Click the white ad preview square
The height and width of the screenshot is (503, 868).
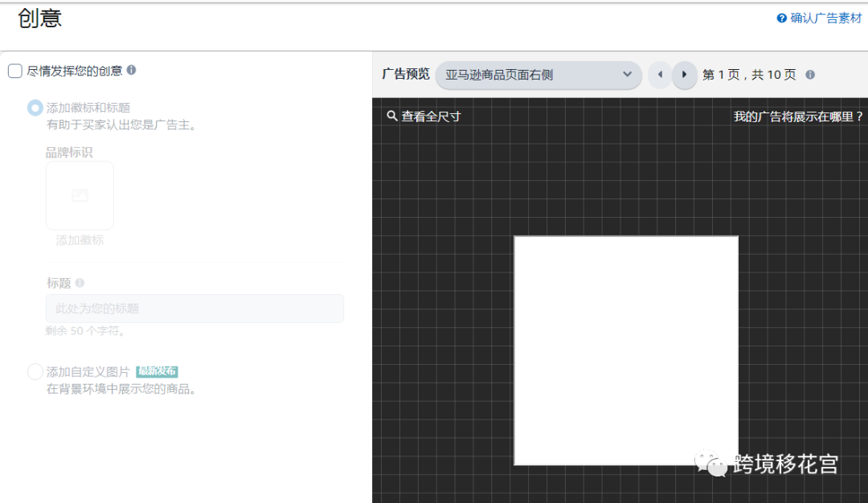pos(626,350)
